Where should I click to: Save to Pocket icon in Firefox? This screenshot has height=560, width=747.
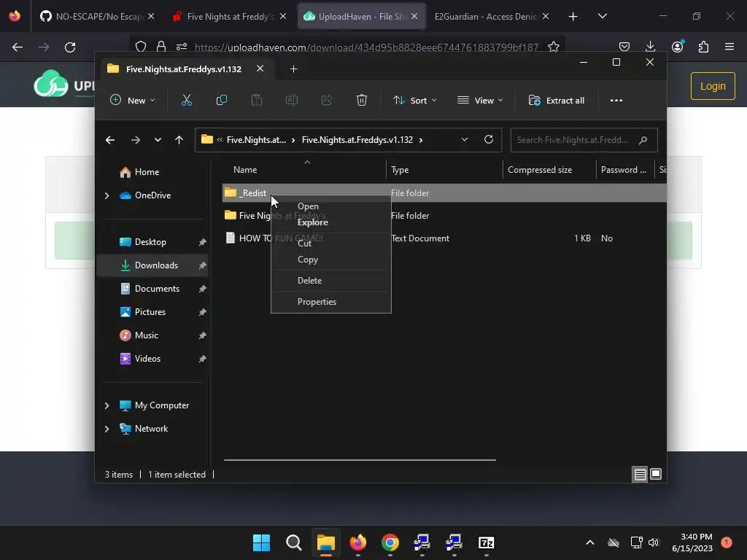(x=624, y=47)
